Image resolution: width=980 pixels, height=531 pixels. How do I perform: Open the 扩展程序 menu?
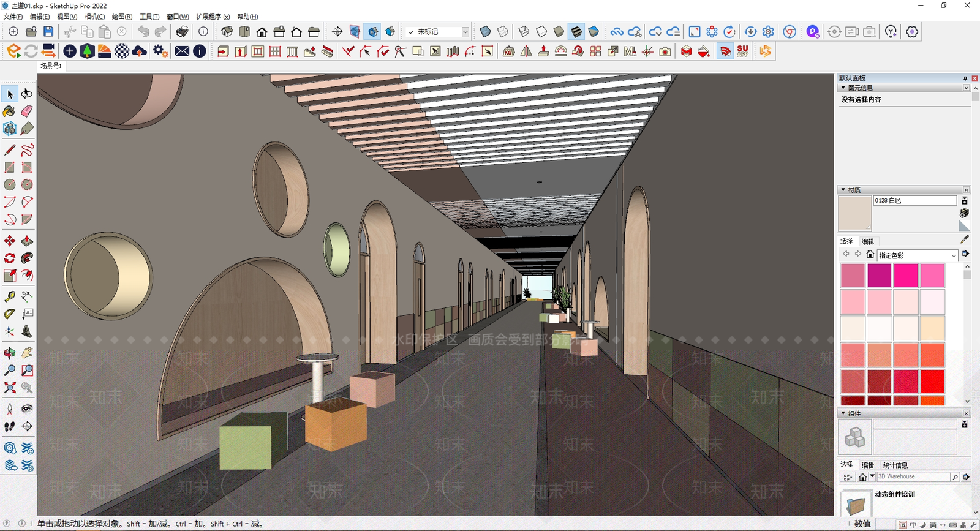[213, 17]
